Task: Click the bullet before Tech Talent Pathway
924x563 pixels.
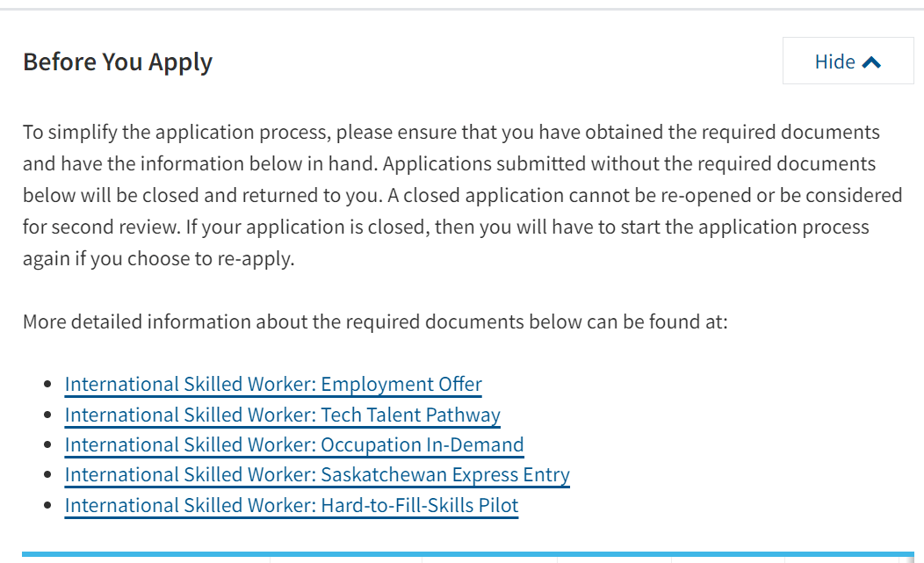Action: pyautogui.click(x=48, y=415)
